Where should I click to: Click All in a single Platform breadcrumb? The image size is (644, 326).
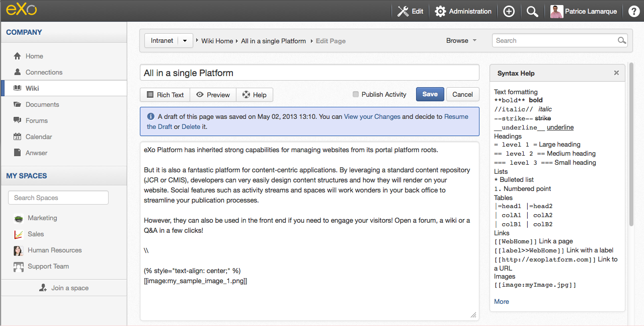pos(273,41)
